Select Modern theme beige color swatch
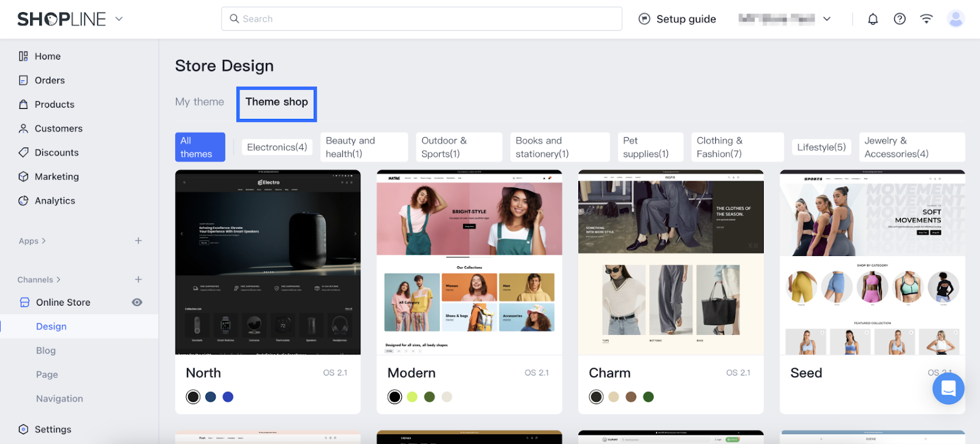The width and height of the screenshot is (980, 444). 447,397
